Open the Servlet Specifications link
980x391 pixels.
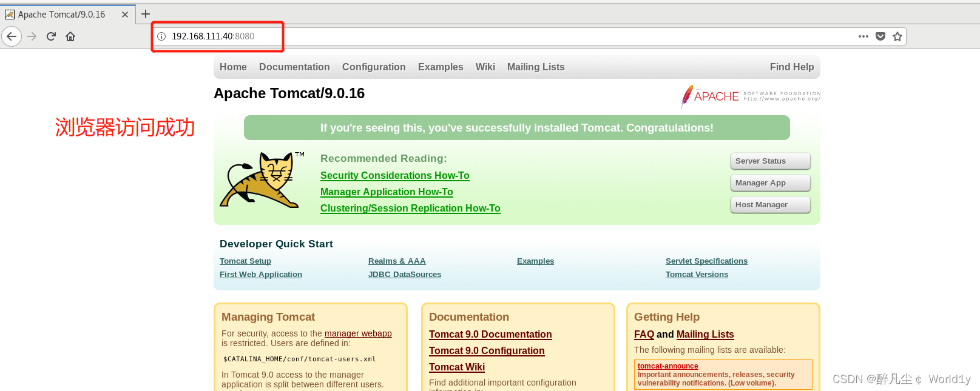tap(706, 261)
